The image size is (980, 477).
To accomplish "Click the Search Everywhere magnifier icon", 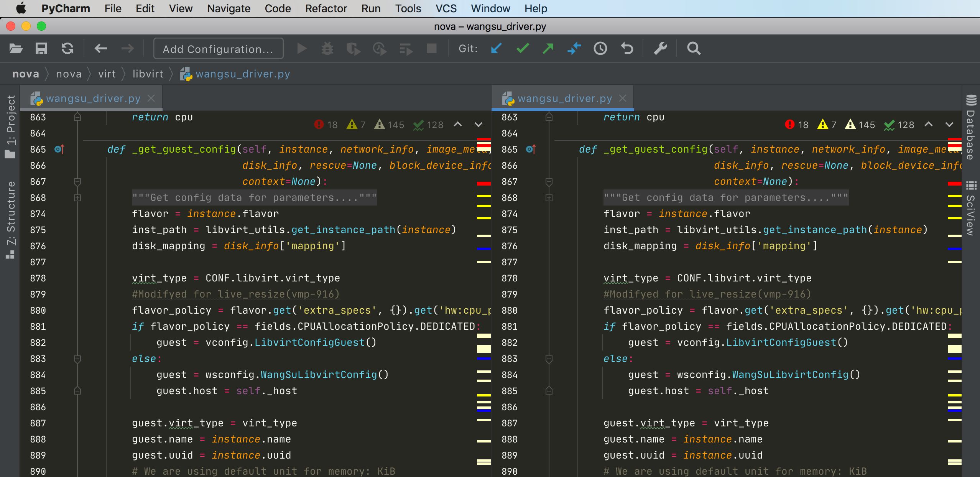I will [x=694, y=49].
